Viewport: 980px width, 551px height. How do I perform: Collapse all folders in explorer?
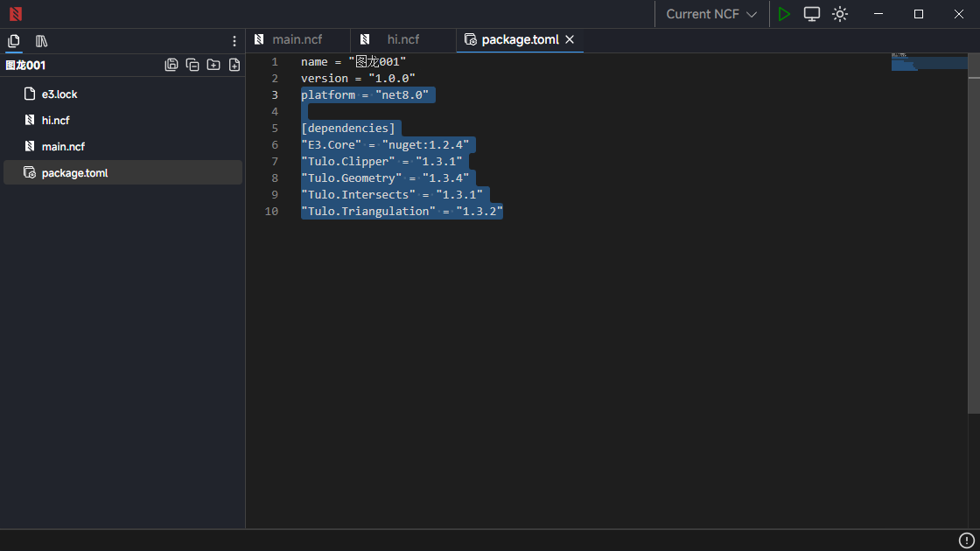(x=192, y=65)
